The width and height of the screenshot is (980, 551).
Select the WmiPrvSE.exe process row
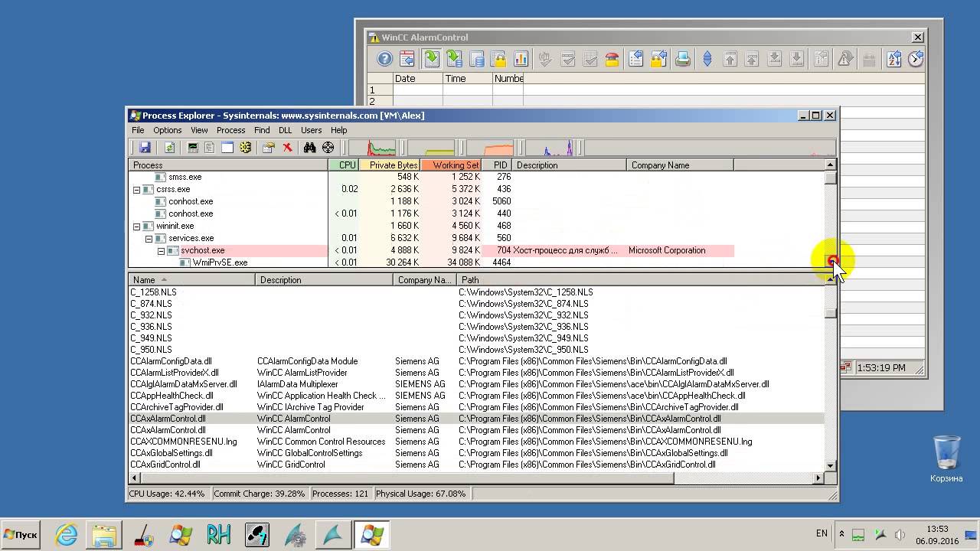[477, 262]
